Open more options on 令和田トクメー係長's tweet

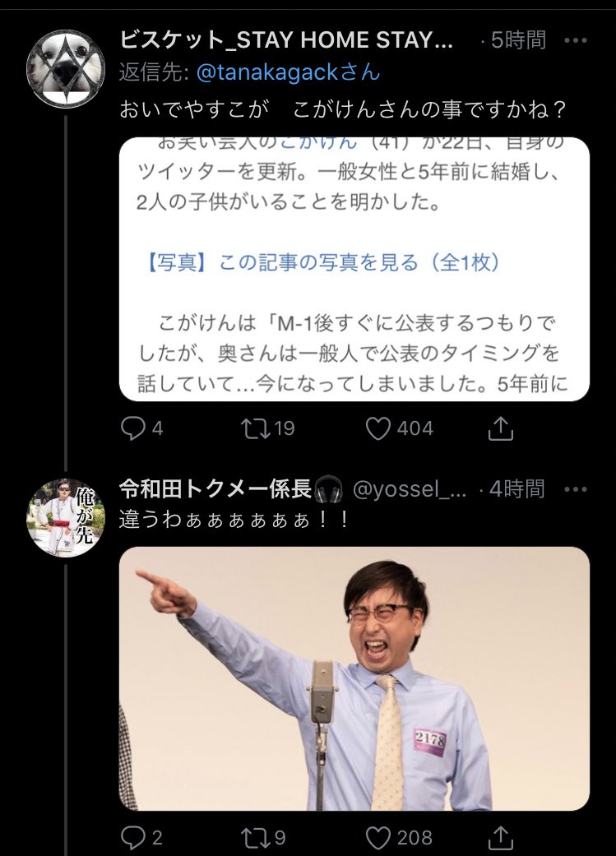(576, 489)
